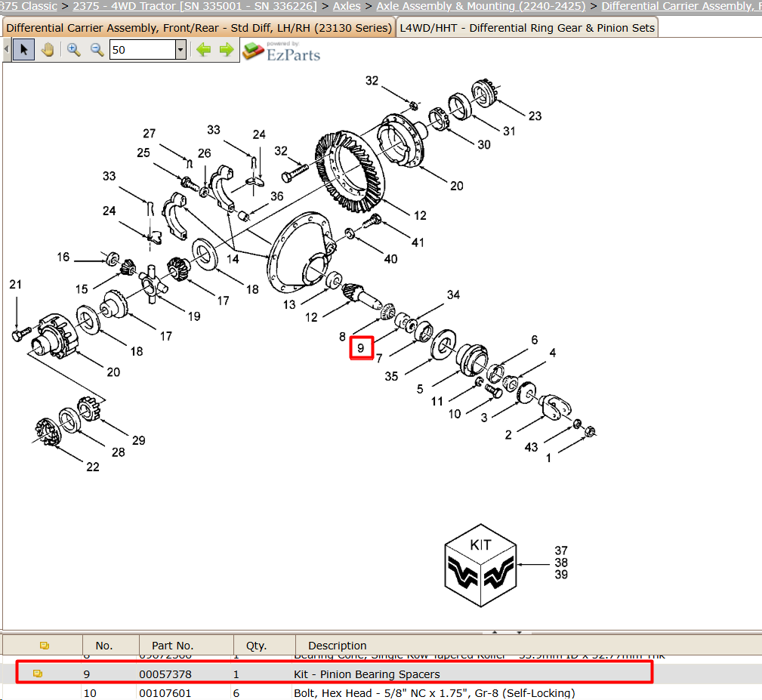Click the zoom in magnifier
Screen dimensions: 762x700
click(x=73, y=50)
